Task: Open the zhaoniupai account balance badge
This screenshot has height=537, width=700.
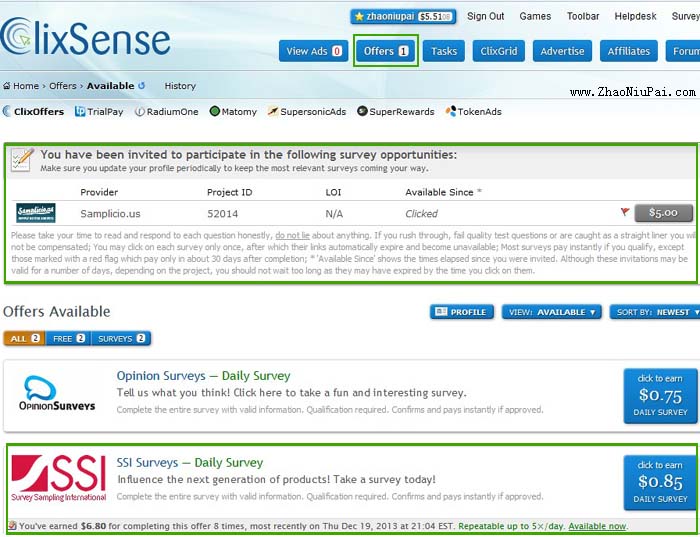Action: [403, 17]
